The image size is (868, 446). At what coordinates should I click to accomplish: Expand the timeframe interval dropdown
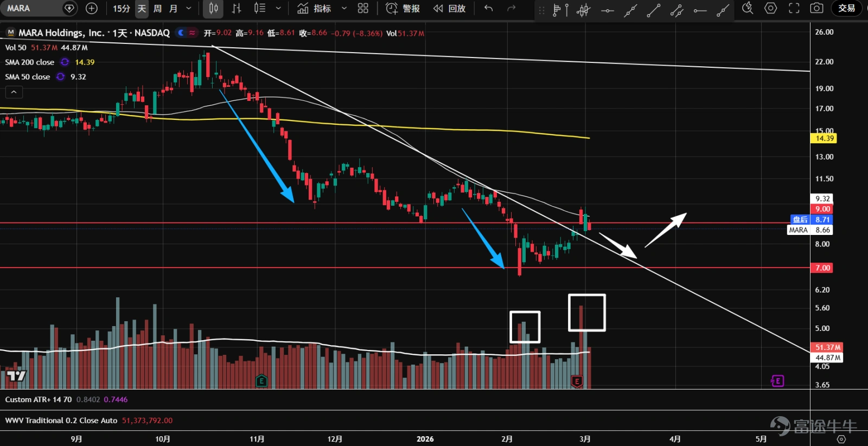(188, 8)
